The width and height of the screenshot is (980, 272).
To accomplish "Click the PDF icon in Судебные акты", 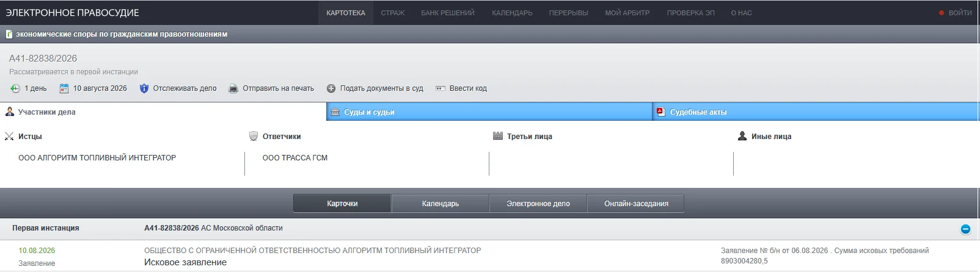I will [x=660, y=112].
